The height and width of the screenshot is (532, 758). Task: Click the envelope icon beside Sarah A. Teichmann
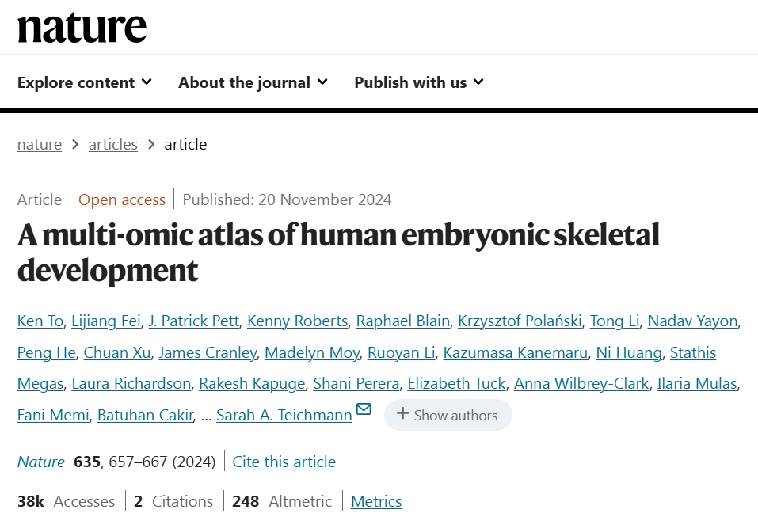click(364, 409)
